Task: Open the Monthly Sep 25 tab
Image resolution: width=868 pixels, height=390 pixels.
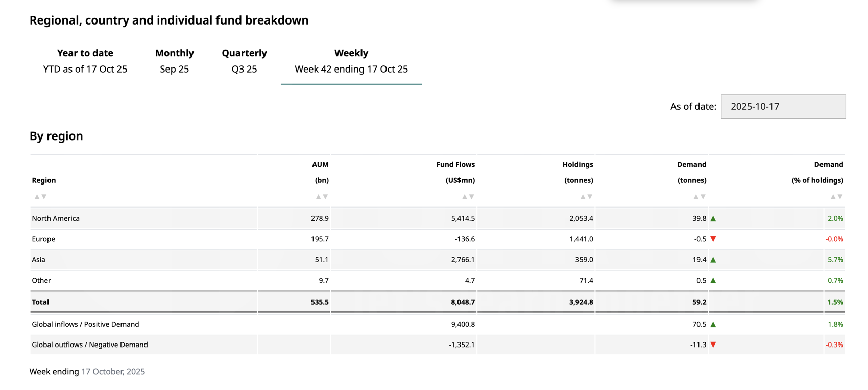Action: click(175, 61)
